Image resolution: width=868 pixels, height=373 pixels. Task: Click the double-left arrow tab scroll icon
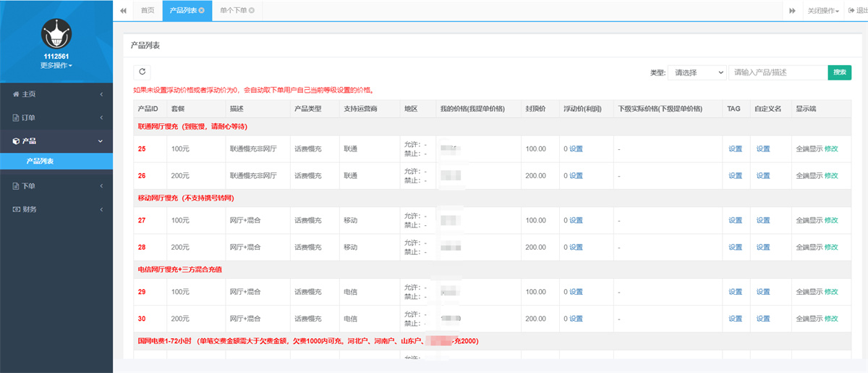(x=123, y=10)
